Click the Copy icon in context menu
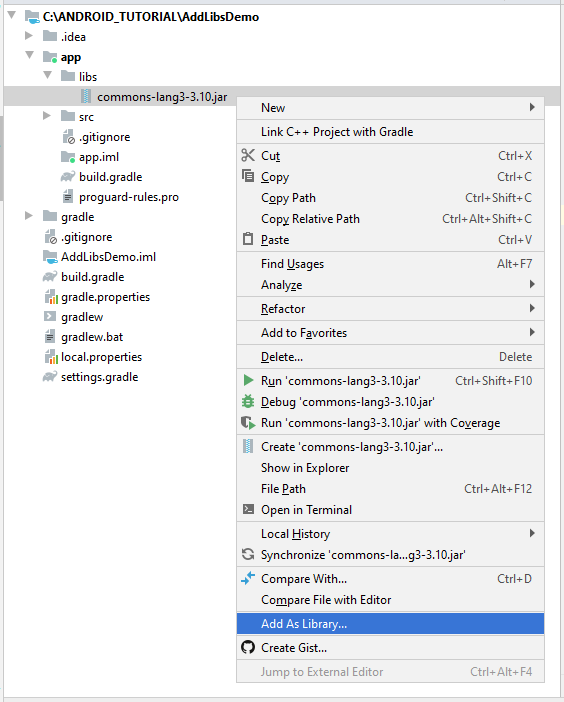 [248, 176]
